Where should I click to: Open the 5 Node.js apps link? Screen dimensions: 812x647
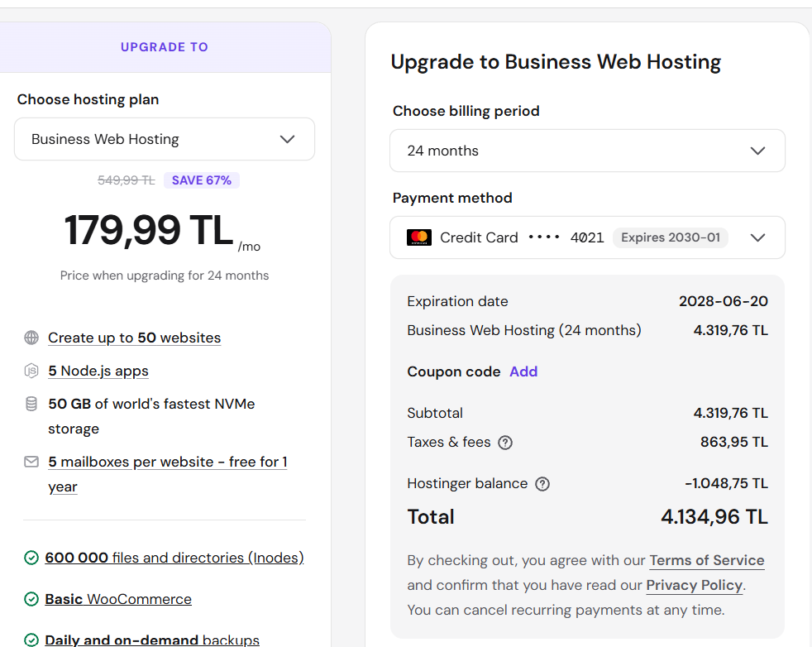coord(98,371)
